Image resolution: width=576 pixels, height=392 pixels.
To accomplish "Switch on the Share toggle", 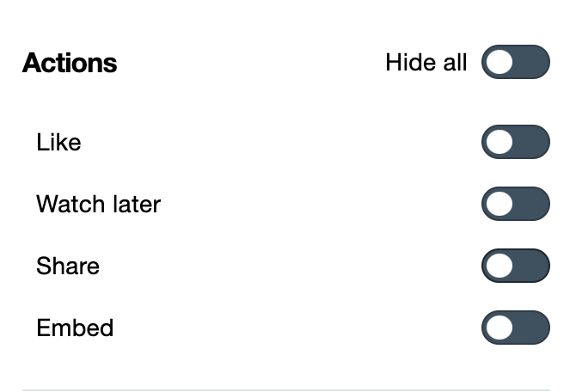I will (515, 266).
